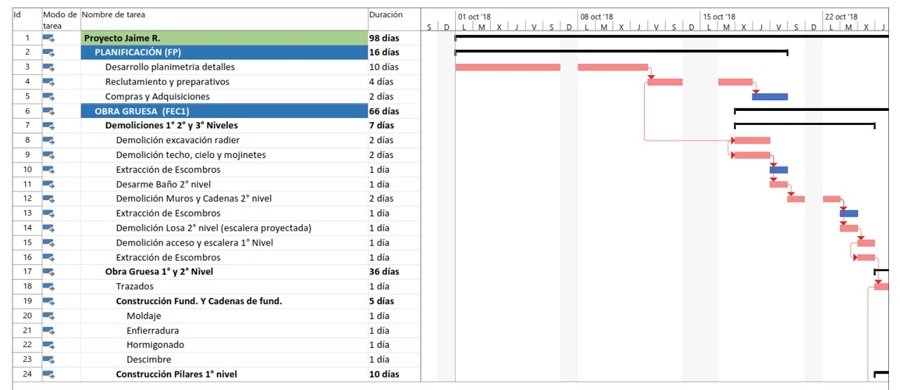Click the task mode icon in row 3
Viewport: 900px width, 390px height.
(48, 67)
